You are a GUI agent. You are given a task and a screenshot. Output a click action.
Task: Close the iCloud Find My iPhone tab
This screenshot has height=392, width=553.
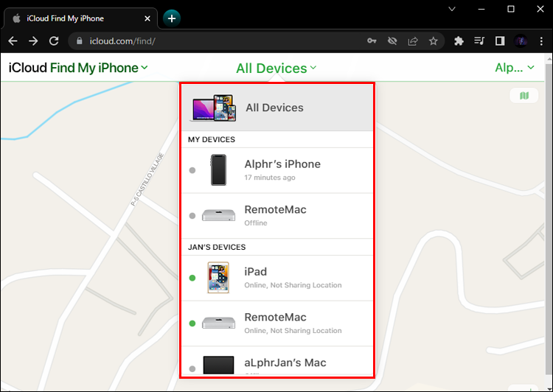coord(147,18)
